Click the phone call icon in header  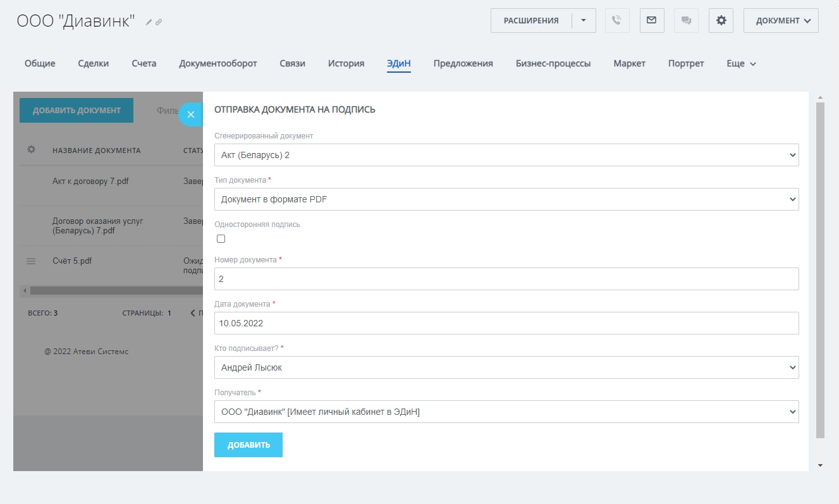click(617, 20)
